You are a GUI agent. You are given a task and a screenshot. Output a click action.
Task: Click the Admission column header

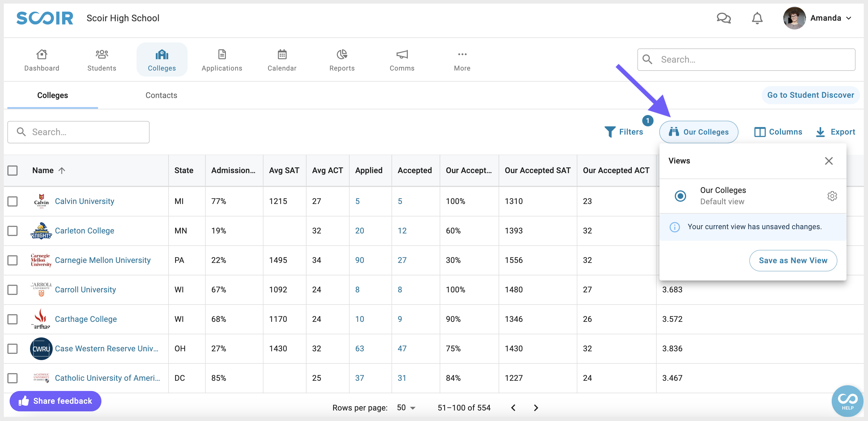[233, 171]
